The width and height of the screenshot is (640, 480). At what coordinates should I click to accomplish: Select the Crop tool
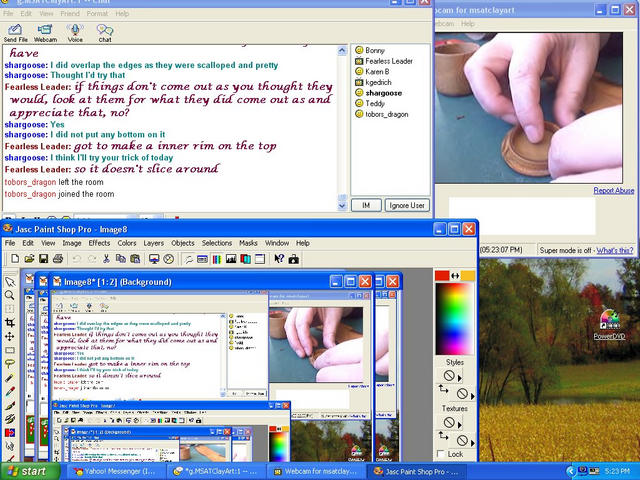pyautogui.click(x=10, y=323)
